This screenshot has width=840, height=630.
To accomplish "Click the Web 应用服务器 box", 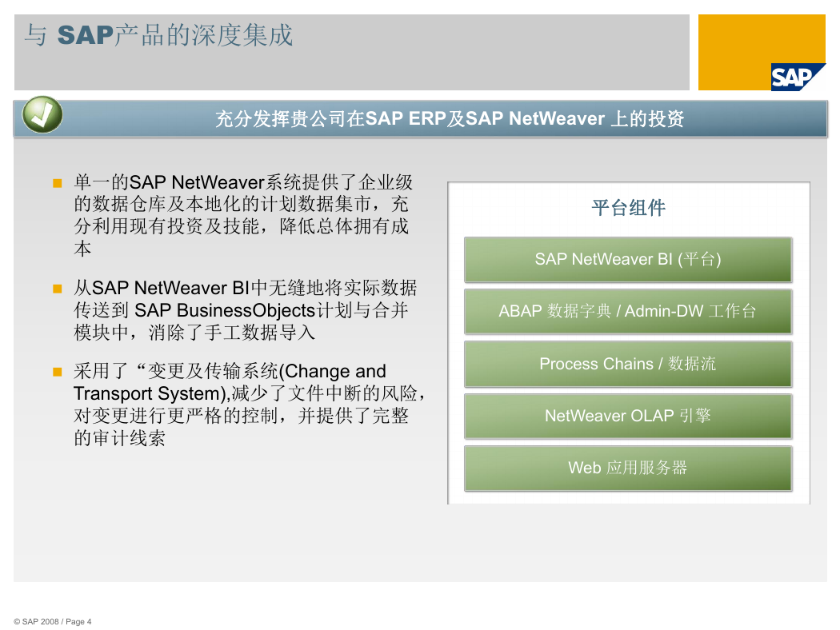I will click(628, 468).
